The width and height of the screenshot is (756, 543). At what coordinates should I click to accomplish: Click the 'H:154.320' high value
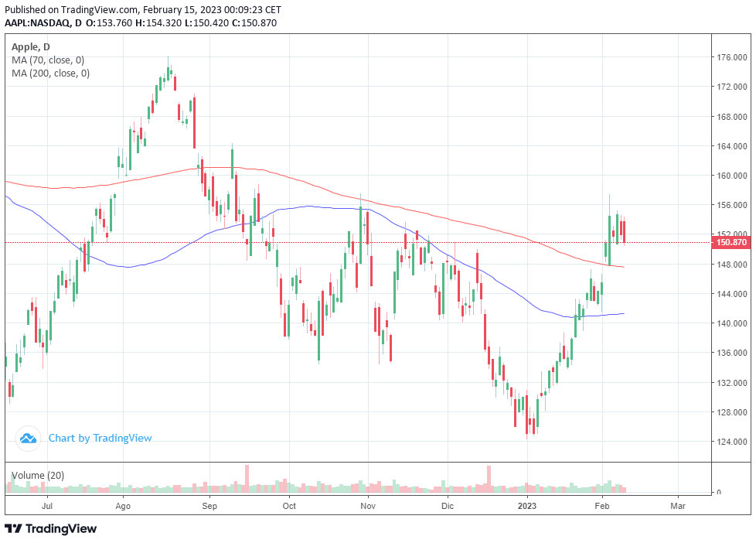click(158, 22)
